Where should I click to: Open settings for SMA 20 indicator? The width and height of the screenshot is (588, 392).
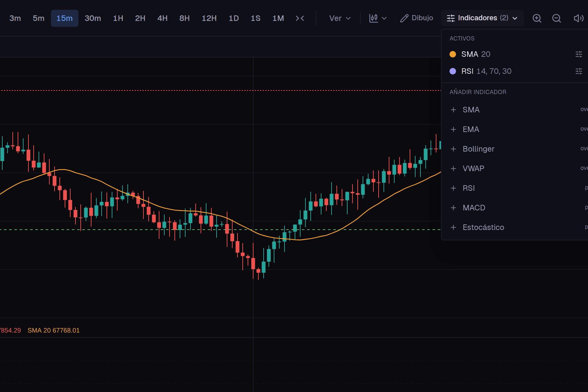tap(579, 54)
